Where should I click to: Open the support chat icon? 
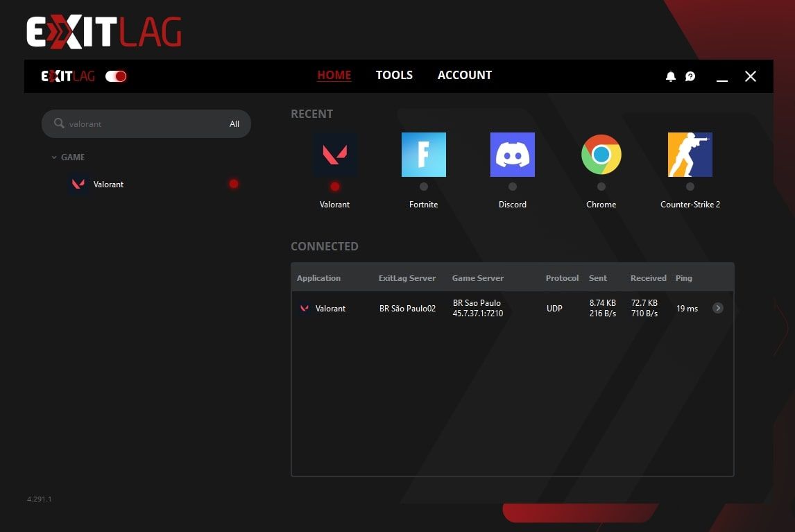(x=690, y=76)
